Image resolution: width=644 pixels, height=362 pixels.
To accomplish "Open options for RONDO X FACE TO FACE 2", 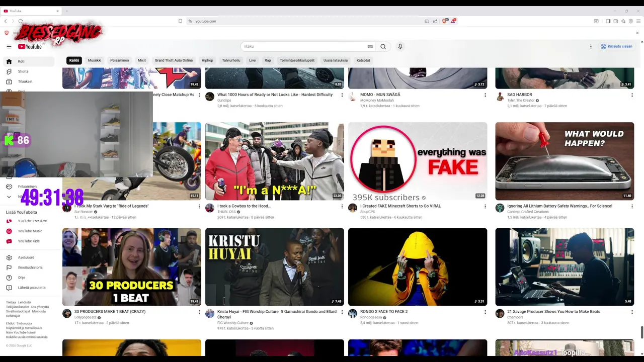I will (485, 312).
